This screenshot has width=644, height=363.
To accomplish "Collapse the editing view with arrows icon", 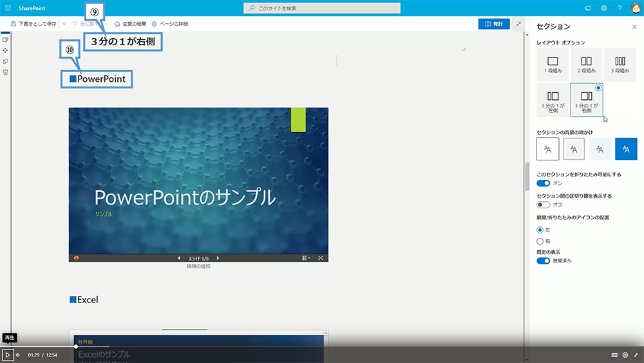I will pos(518,24).
